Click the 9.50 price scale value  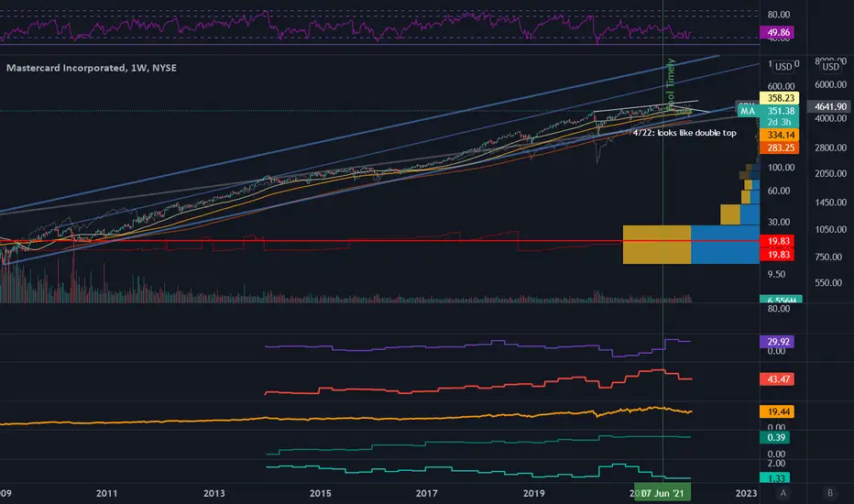776,274
